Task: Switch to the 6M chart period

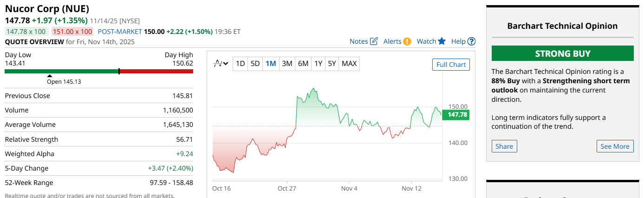Action: (303, 64)
